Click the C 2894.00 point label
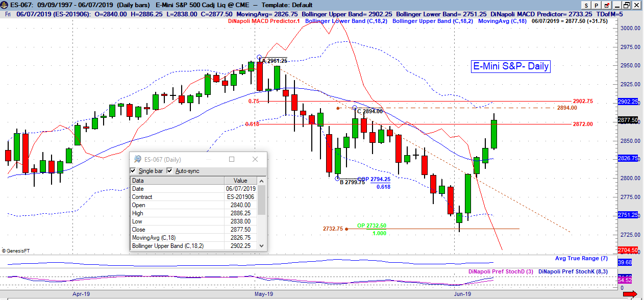The height and width of the screenshot is (300, 644). pyautogui.click(x=370, y=111)
